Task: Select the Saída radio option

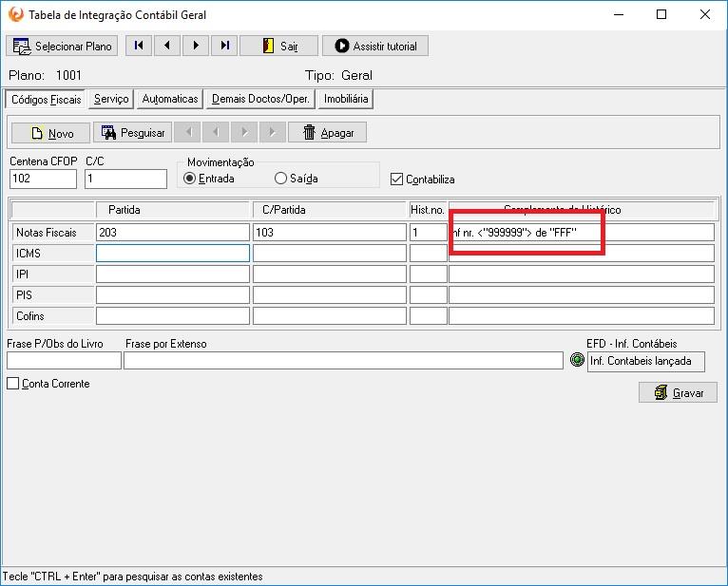Action: click(280, 179)
